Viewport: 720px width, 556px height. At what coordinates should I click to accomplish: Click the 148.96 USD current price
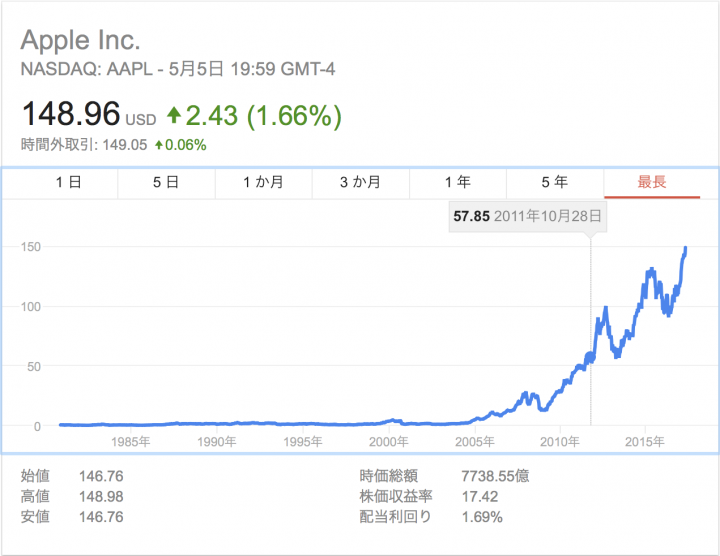click(89, 114)
